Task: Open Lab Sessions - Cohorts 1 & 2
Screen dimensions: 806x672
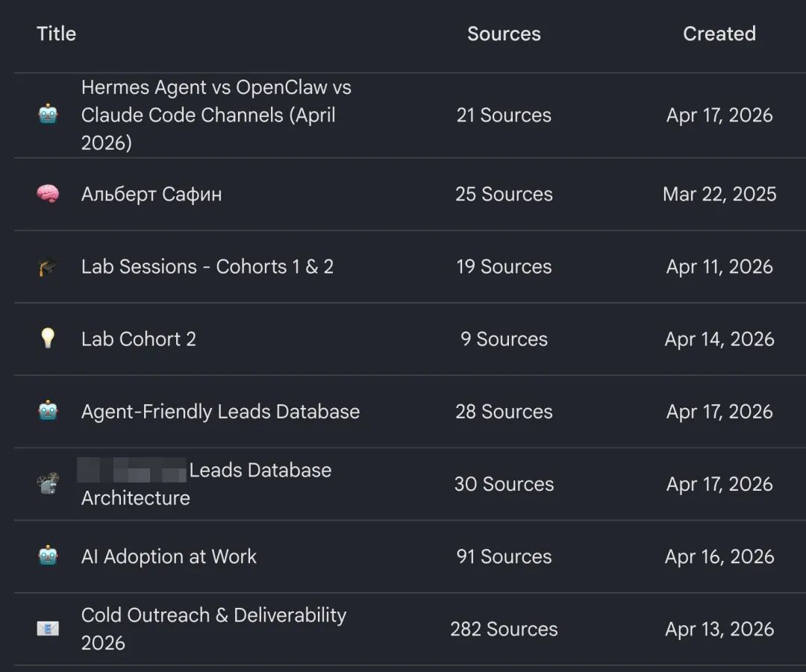Action: (207, 267)
